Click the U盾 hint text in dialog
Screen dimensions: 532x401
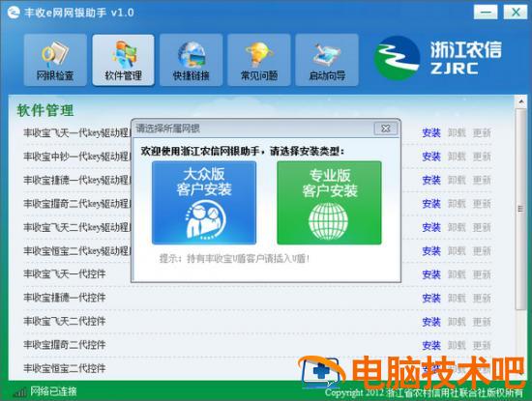point(234,259)
